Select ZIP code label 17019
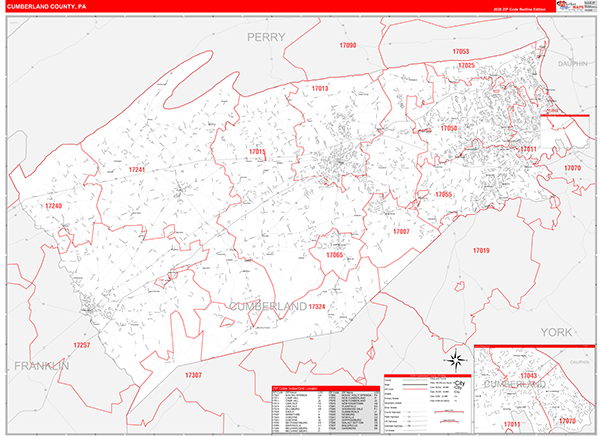The height and width of the screenshot is (436, 600). coord(481,251)
